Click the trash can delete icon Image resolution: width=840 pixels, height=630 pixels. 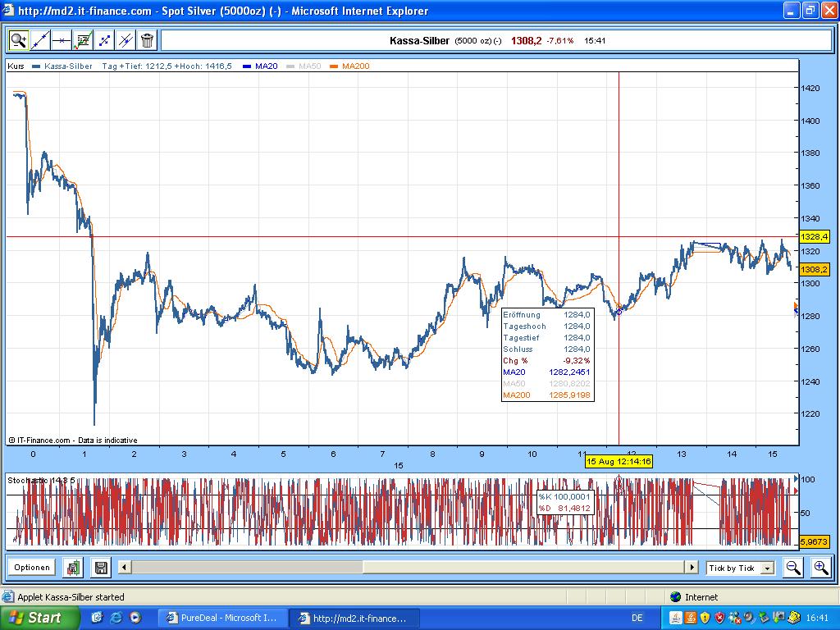pyautogui.click(x=147, y=40)
